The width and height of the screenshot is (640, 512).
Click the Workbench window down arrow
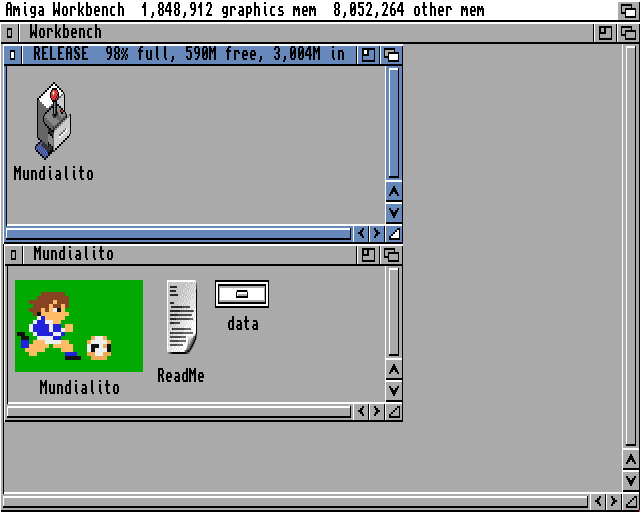pos(631,481)
